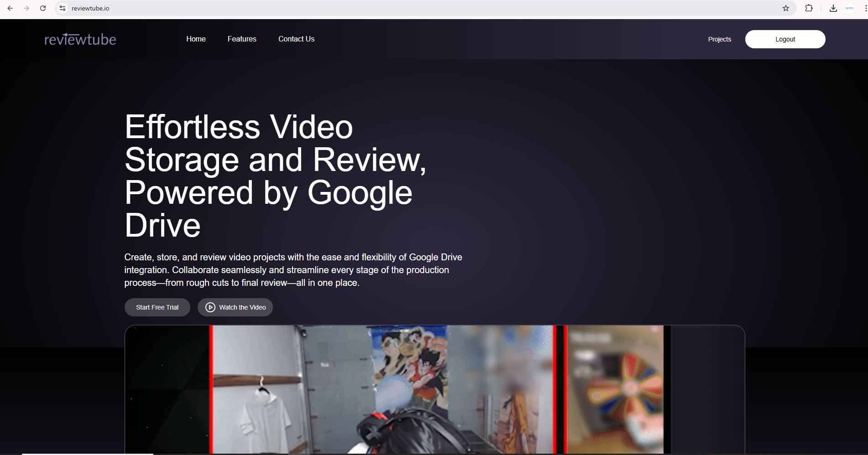Click Start Free Trial

[157, 307]
